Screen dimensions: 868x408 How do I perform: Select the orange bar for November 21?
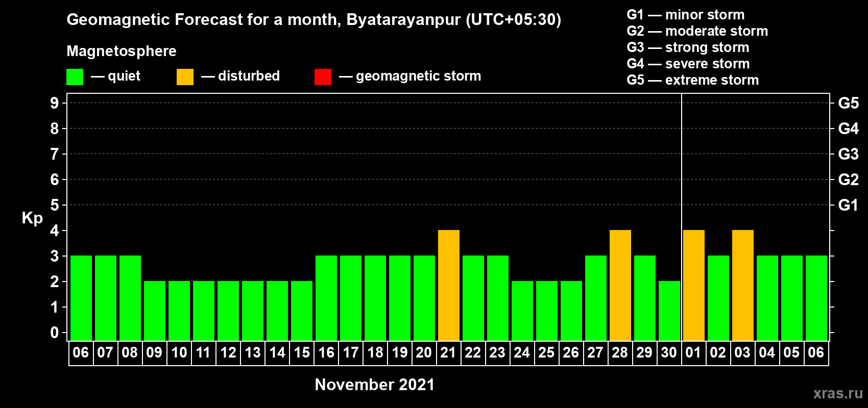click(449, 285)
